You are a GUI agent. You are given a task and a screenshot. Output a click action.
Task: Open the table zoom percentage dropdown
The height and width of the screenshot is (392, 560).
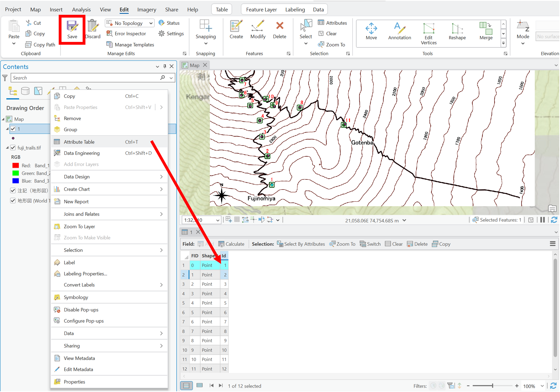(542, 386)
